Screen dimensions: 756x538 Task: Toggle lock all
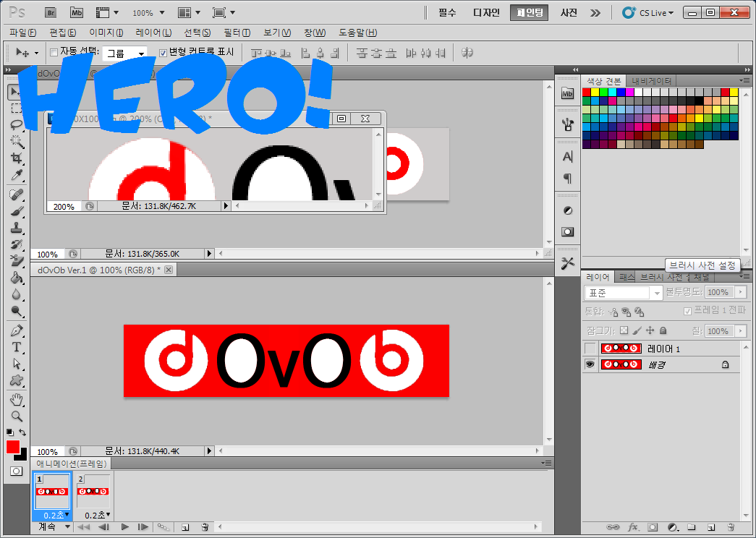pyautogui.click(x=663, y=330)
